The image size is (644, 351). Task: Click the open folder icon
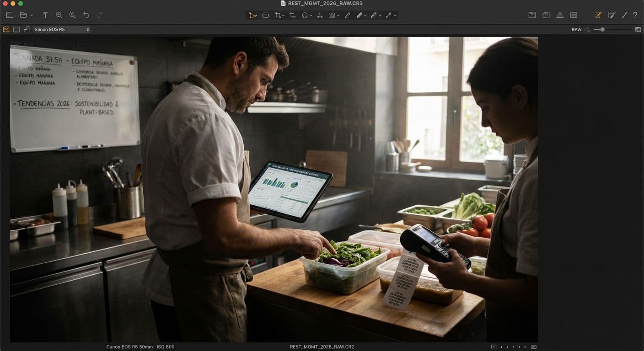click(x=23, y=15)
